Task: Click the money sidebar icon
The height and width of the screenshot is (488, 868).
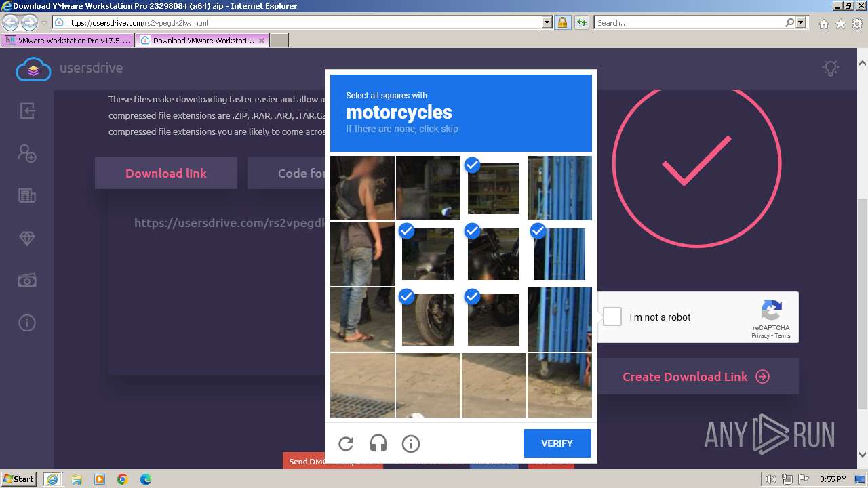Action: tap(27, 281)
